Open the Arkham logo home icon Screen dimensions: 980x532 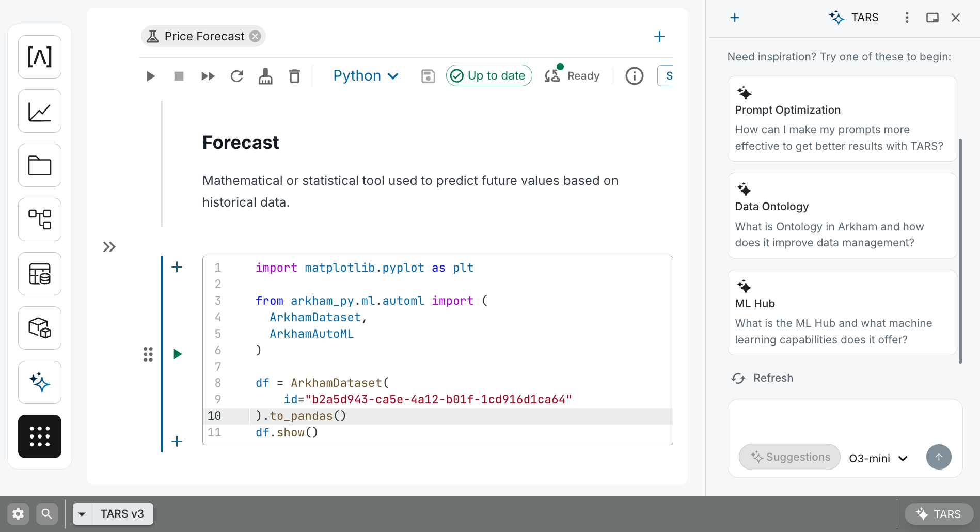pyautogui.click(x=40, y=57)
